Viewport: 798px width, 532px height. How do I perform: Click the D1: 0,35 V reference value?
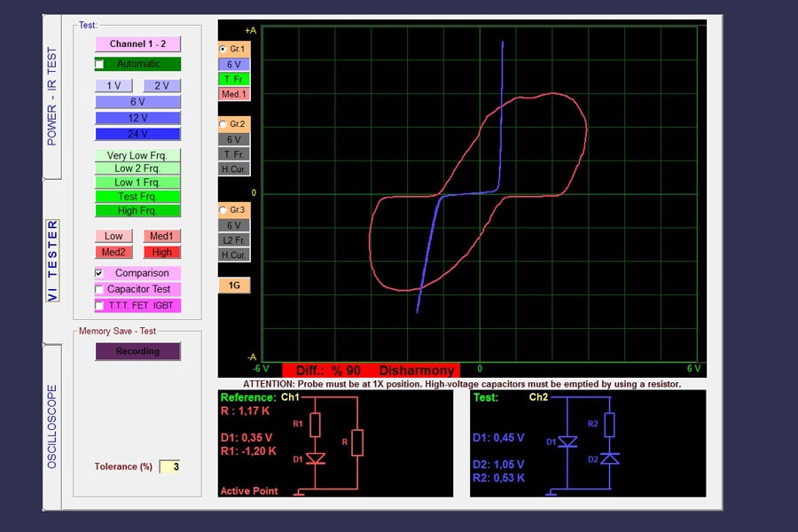(x=246, y=438)
